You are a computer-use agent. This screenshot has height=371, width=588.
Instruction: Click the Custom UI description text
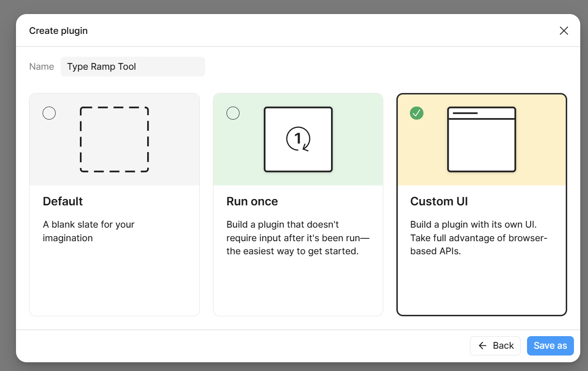[x=479, y=238]
